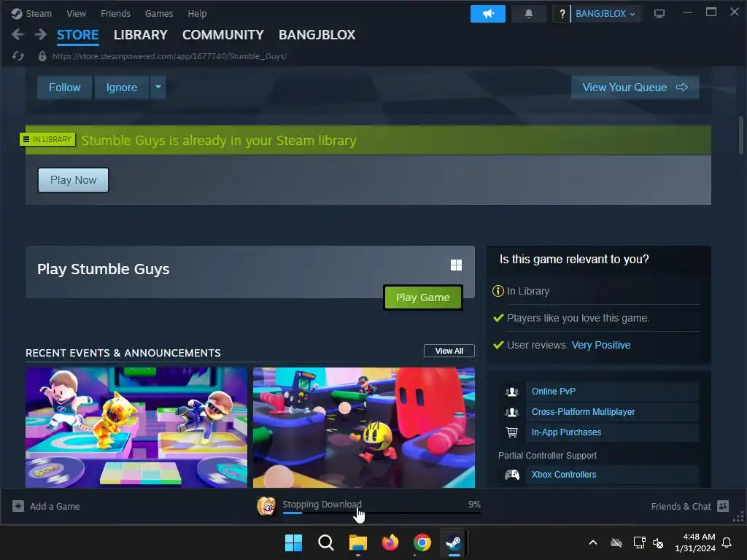
Task: Click View All announcements
Action: tap(449, 351)
